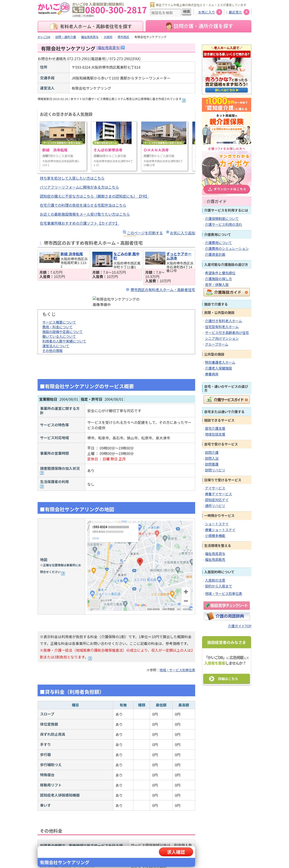Open 介護保険制度について sidebar link
289x868 pixels.
[221, 219]
